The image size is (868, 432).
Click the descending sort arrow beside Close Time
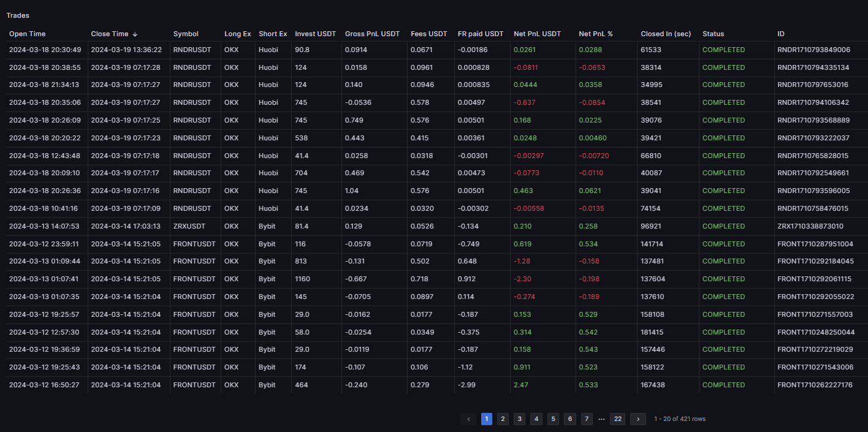click(x=135, y=34)
